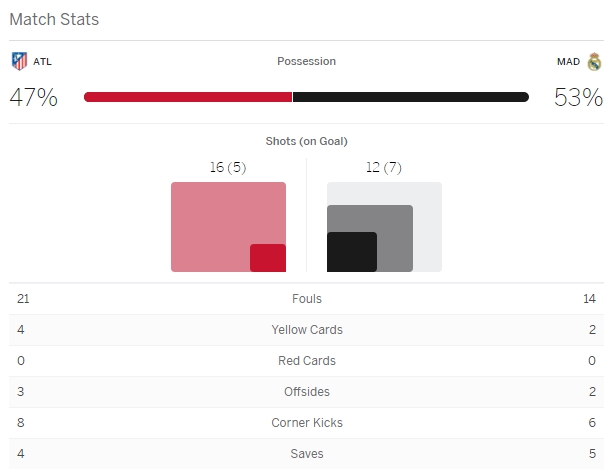
Task: Click the black Madrid possession bar segment
Action: (410, 97)
